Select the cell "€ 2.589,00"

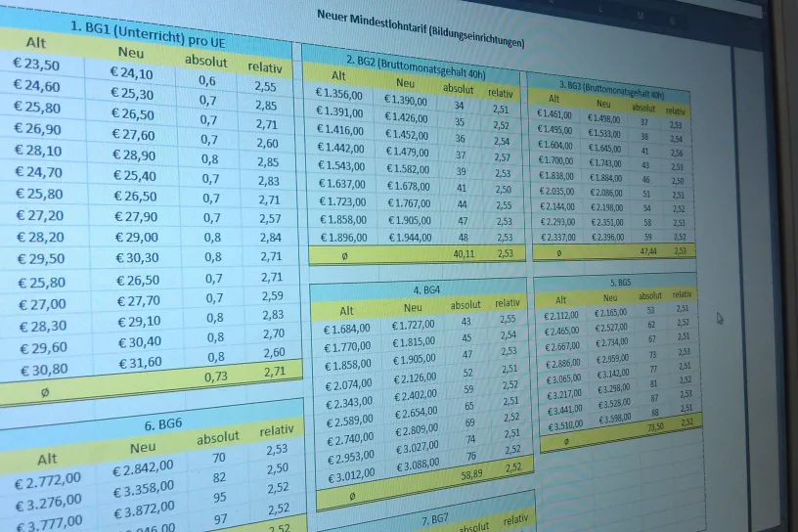tap(350, 422)
